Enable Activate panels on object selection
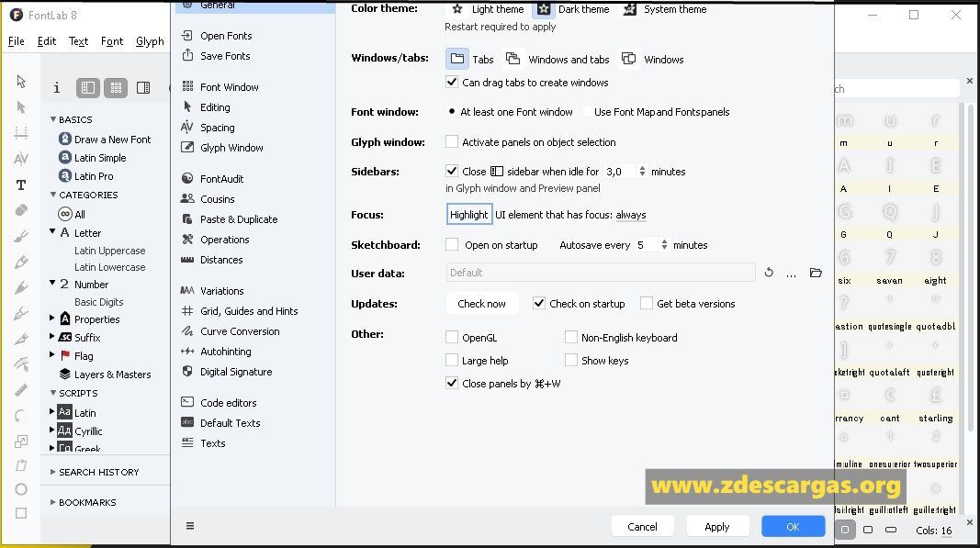 (x=452, y=142)
